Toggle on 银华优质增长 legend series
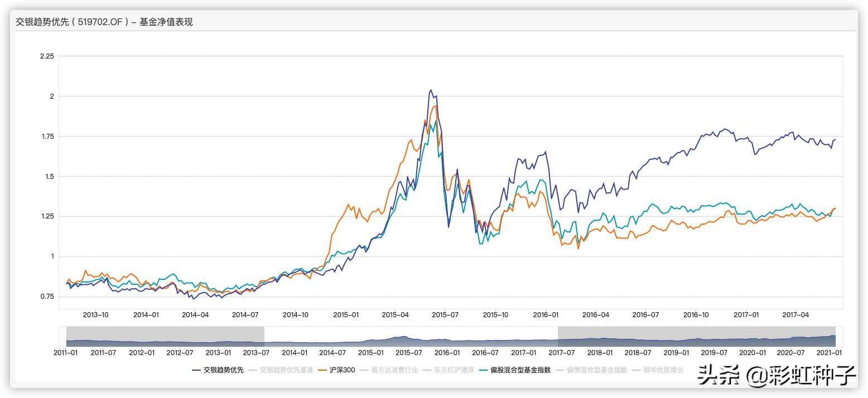868x398 pixels. tap(663, 370)
